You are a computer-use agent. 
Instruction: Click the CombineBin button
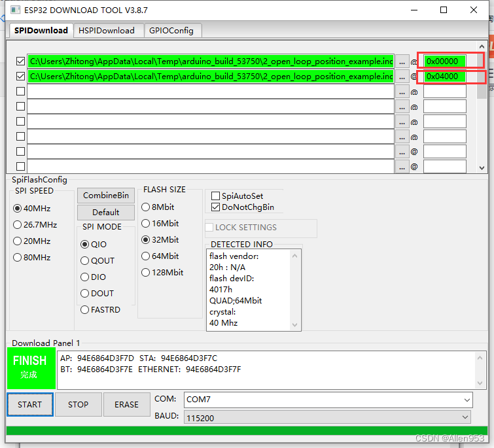[x=106, y=196]
